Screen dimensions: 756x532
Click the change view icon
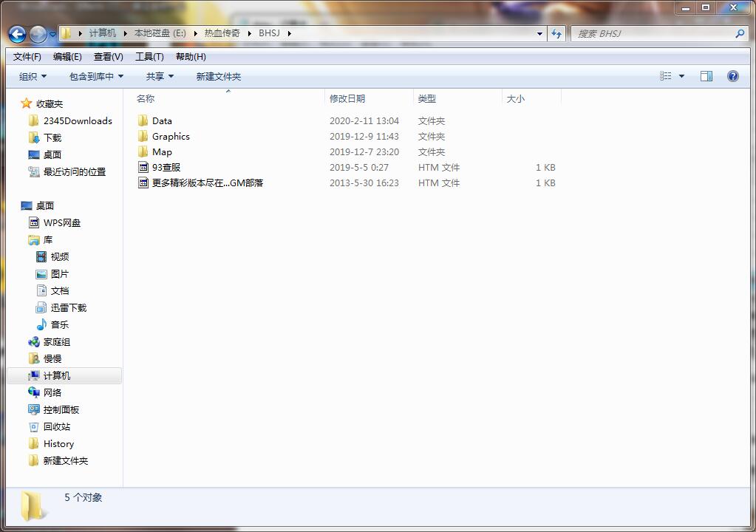pyautogui.click(x=666, y=76)
